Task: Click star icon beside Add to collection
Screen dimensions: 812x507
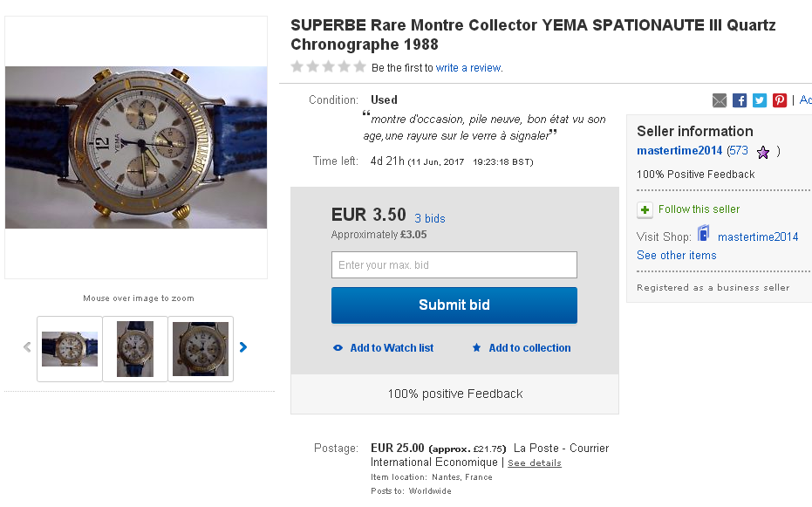Action: [477, 348]
